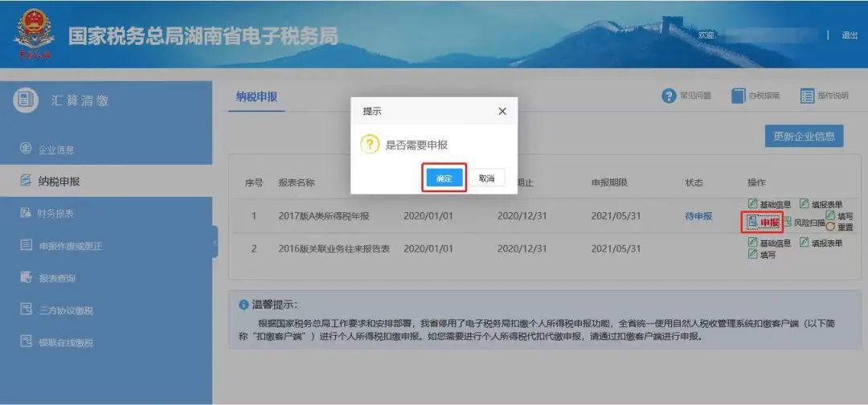Log out via 退出 link
The image size is (868, 405).
[x=850, y=35]
